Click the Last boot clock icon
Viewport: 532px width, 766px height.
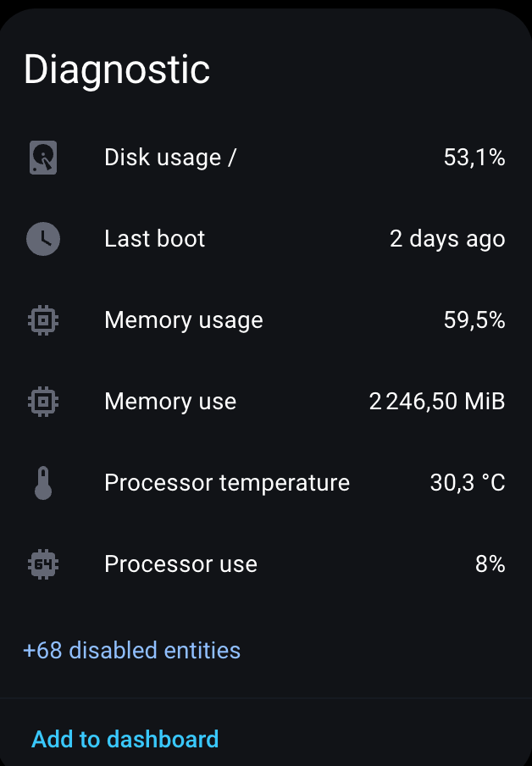coord(43,239)
